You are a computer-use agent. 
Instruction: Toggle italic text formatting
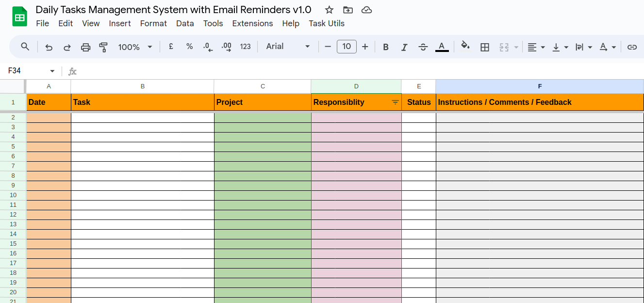click(x=404, y=47)
